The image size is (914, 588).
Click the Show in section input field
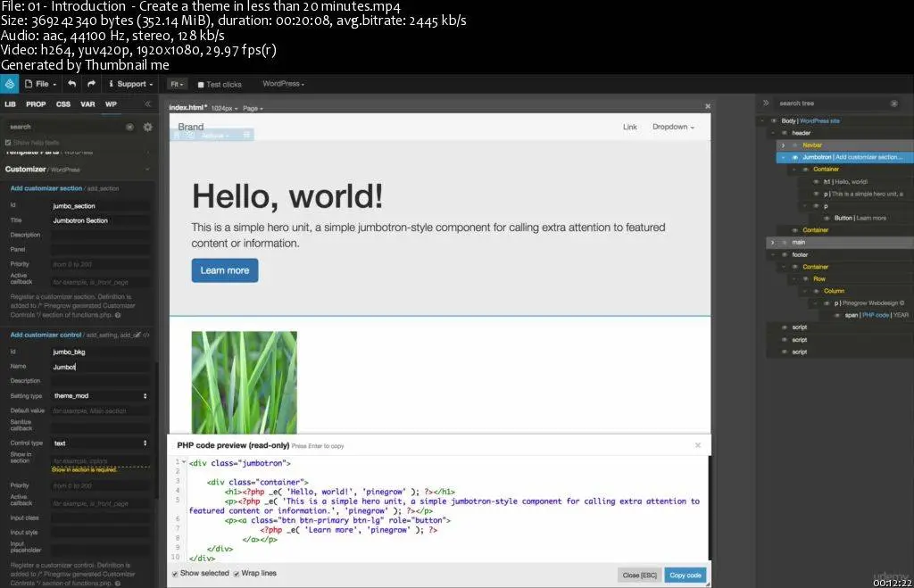100,461
